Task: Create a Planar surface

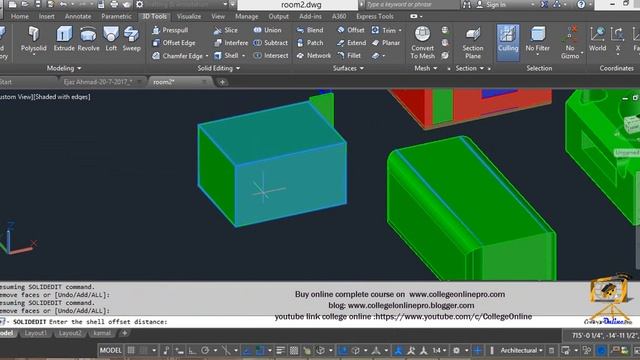Action: (x=386, y=42)
